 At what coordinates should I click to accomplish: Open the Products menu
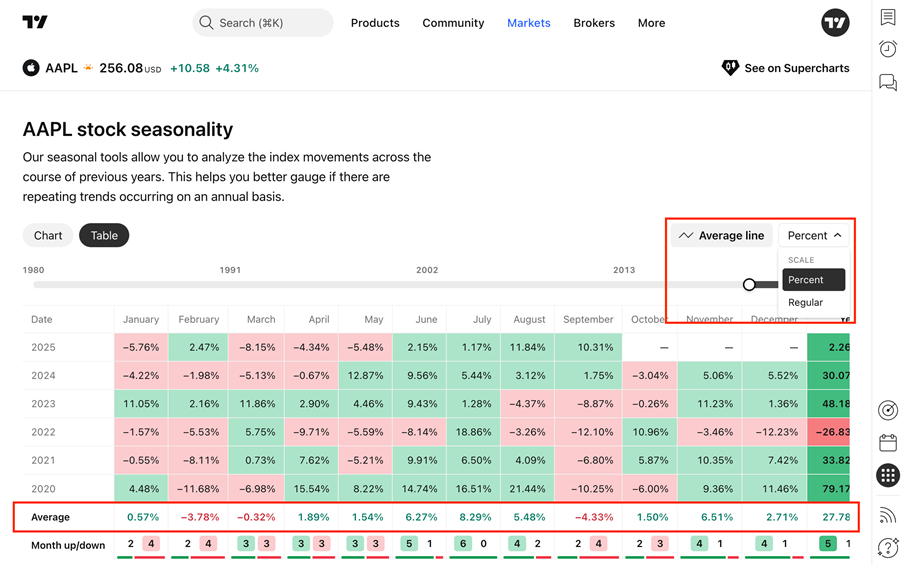(375, 22)
